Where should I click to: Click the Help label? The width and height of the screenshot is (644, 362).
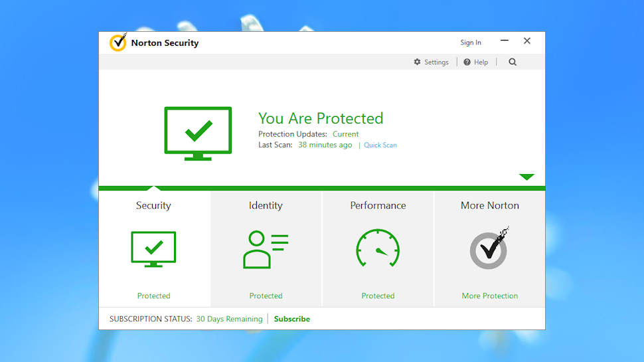pyautogui.click(x=481, y=62)
